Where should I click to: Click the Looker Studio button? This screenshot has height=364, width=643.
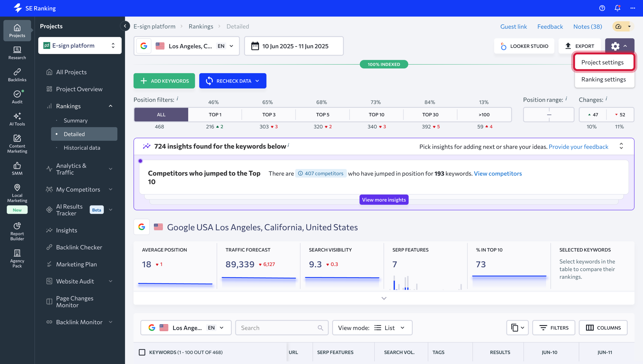(524, 46)
